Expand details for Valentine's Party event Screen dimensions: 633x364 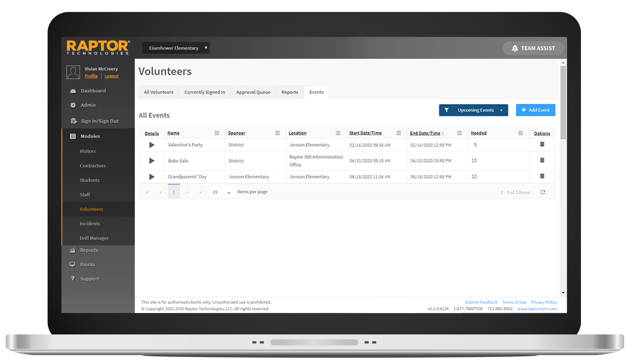click(152, 145)
